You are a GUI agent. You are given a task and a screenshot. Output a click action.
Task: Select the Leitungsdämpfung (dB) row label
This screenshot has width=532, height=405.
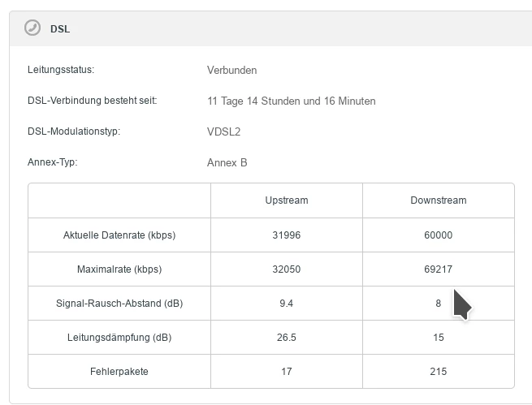(x=119, y=337)
